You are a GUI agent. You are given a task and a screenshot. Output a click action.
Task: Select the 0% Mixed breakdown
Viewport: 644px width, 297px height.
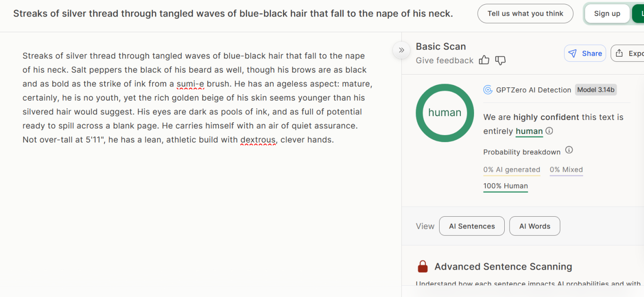point(566,170)
